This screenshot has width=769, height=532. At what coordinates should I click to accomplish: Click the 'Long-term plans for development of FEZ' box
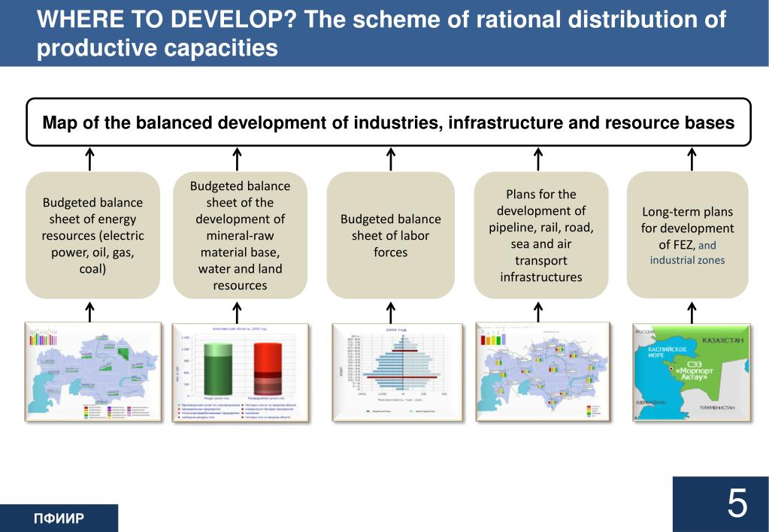point(688,235)
